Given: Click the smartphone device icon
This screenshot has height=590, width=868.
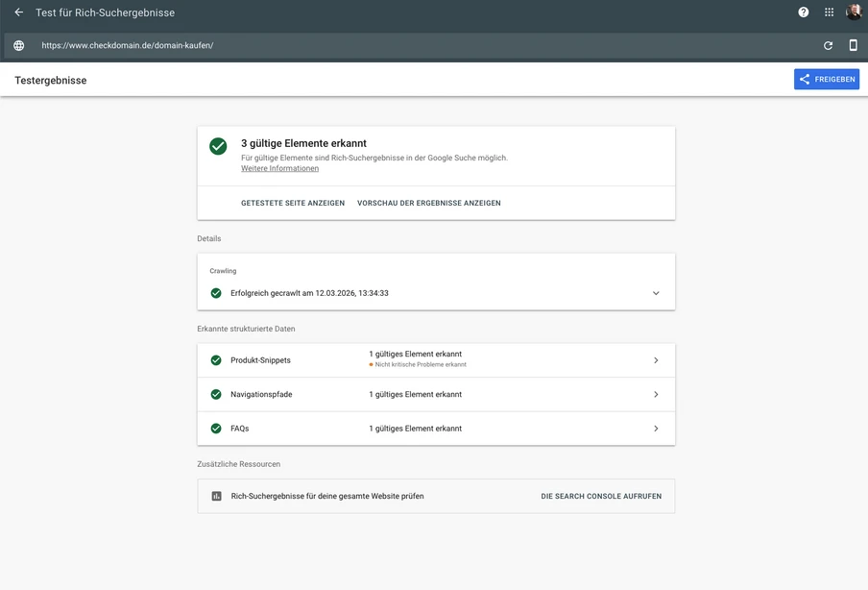Looking at the screenshot, I should [852, 44].
